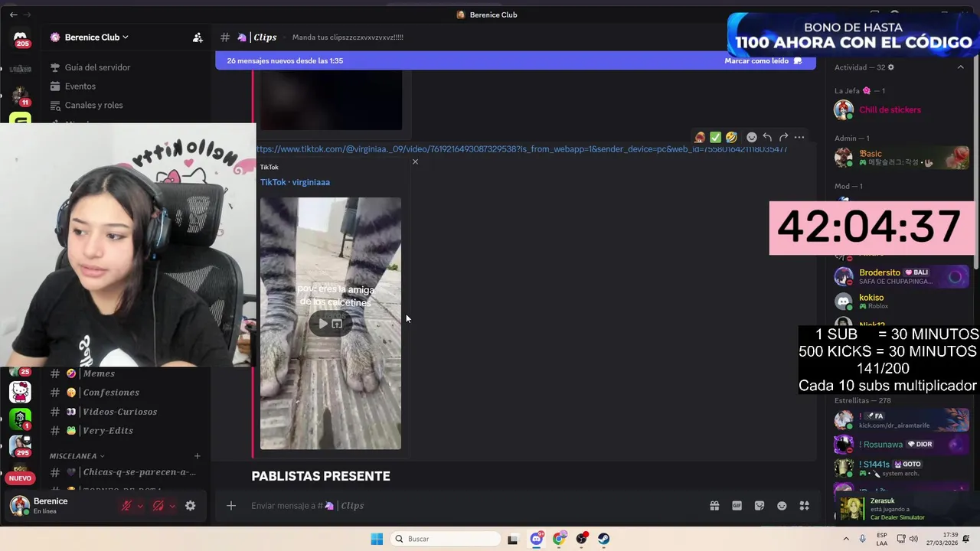
Task: Open the GIF picker
Action: 737,506
